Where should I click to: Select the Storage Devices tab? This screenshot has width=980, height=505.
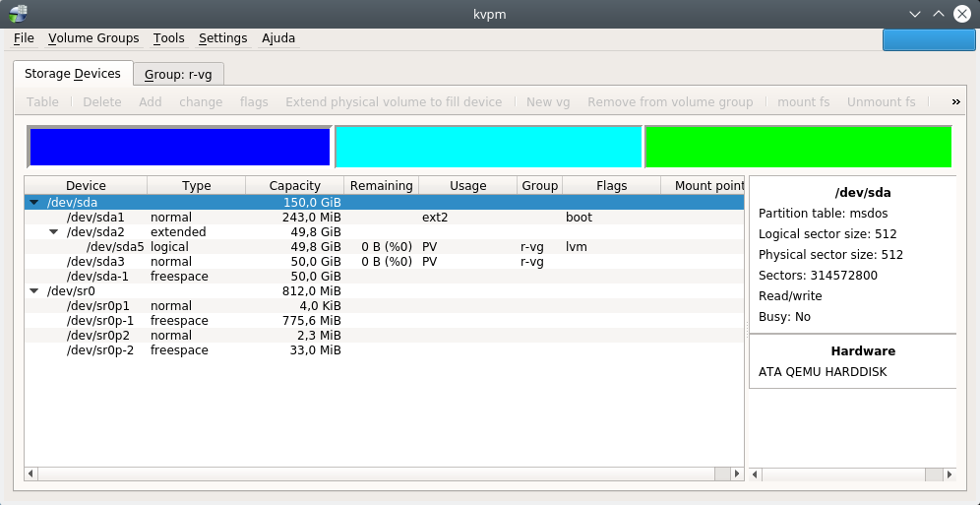click(x=72, y=73)
